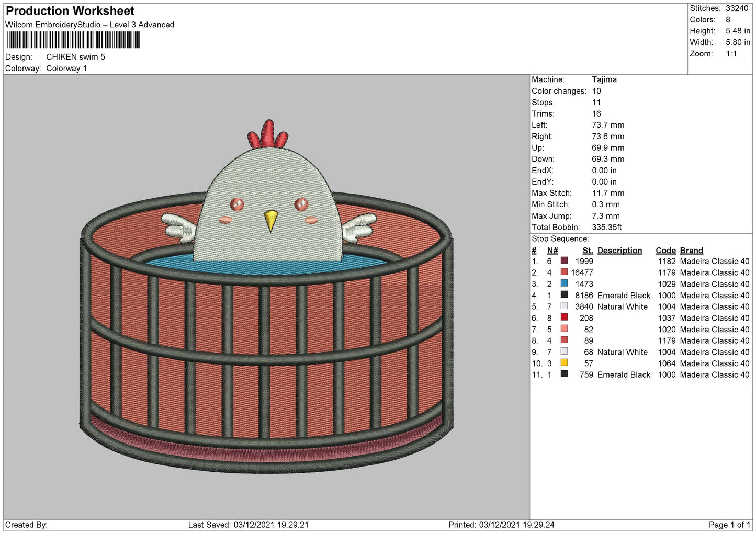Select the salmon swatch in stop 7
The height and width of the screenshot is (534, 756).
click(x=564, y=329)
